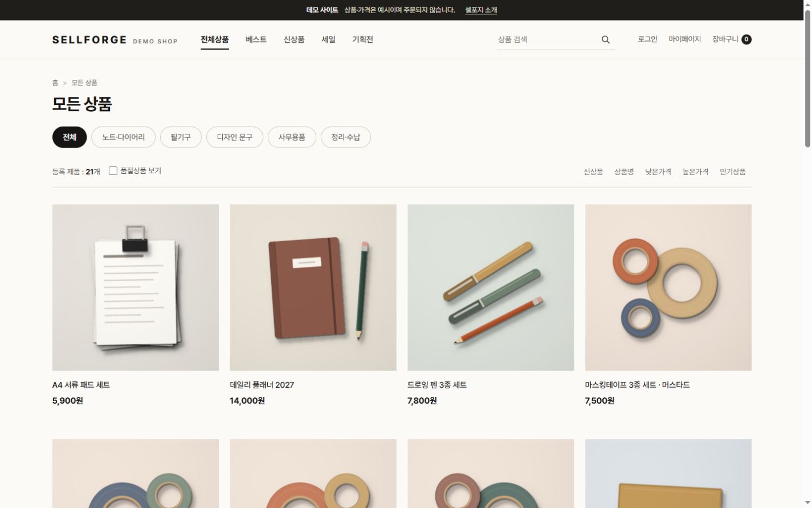Viewport: 812px width, 508px height.
Task: Sort products by 인기상품
Action: [x=733, y=172]
